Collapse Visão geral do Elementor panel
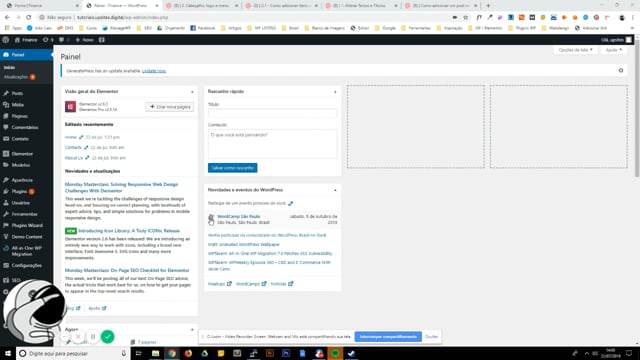640x360 pixels. point(192,92)
